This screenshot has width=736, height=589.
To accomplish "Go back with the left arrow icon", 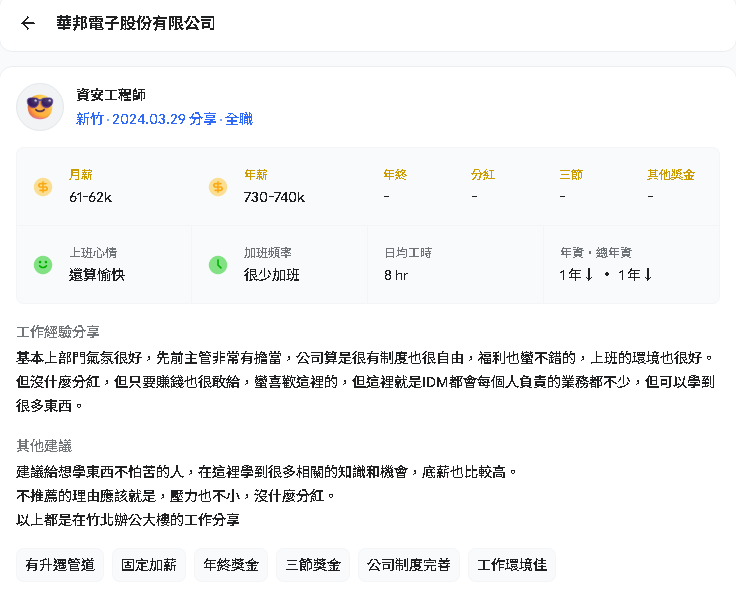I will tap(28, 23).
